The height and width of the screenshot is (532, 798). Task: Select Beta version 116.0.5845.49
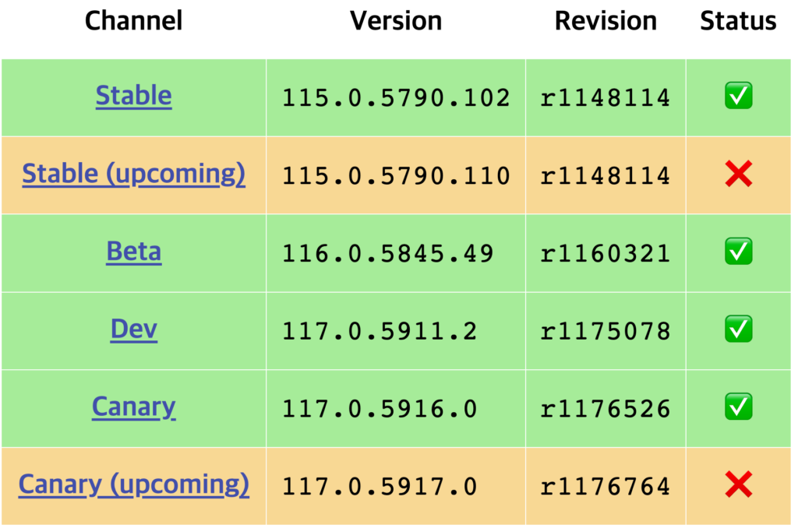point(388,254)
